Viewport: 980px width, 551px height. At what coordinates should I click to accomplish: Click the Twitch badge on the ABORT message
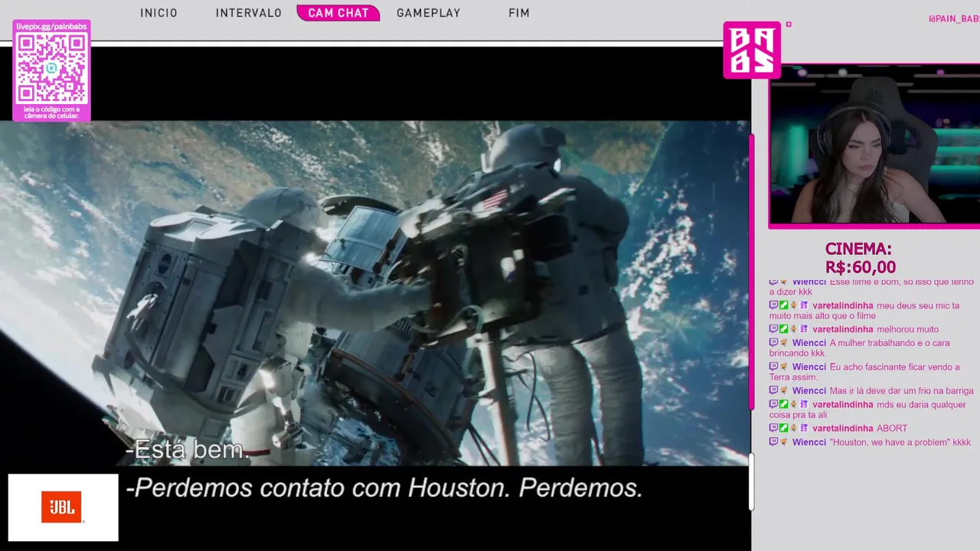pyautogui.click(x=773, y=429)
